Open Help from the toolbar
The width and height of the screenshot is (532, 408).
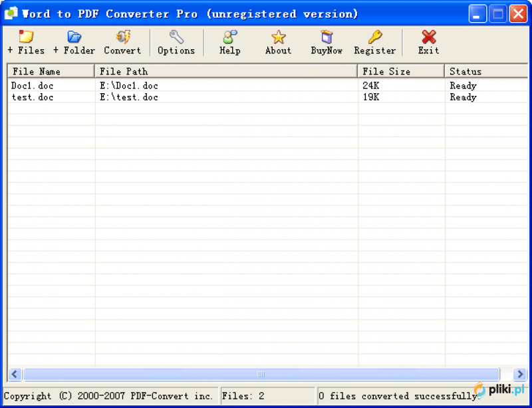tap(229, 42)
